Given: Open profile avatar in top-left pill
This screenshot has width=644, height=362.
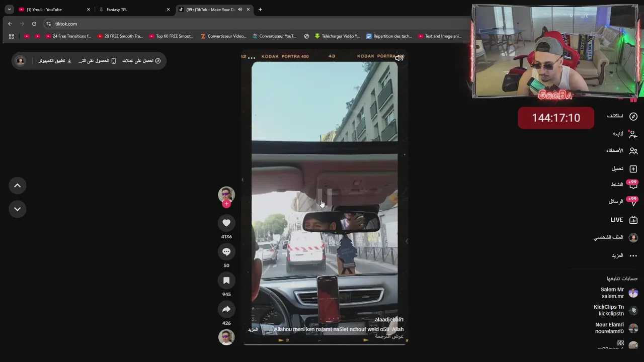Looking at the screenshot, I should coord(21,61).
